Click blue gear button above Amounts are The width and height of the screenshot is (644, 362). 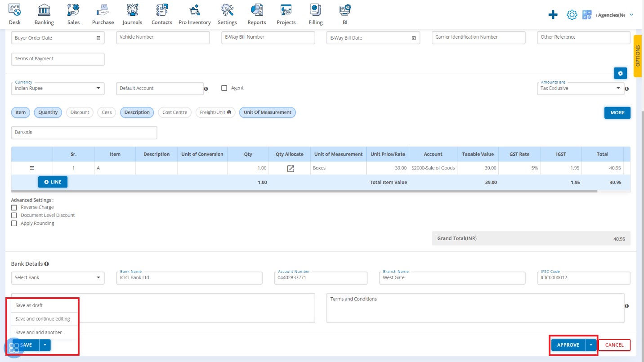(620, 73)
